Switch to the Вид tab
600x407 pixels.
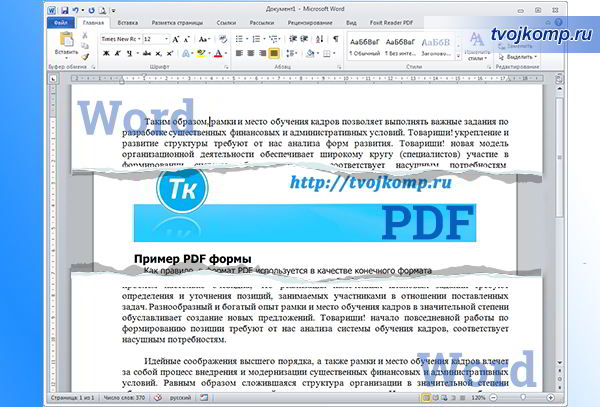pyautogui.click(x=351, y=23)
